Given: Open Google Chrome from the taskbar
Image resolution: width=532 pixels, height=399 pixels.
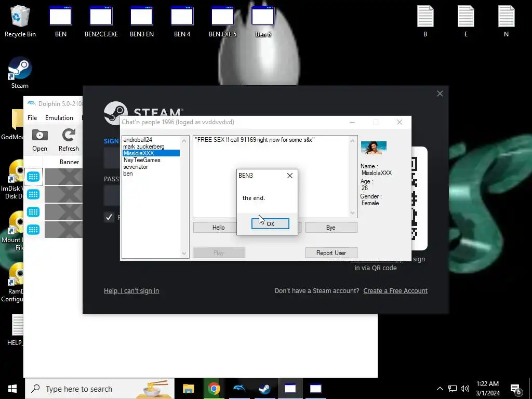Looking at the screenshot, I should click(x=214, y=389).
